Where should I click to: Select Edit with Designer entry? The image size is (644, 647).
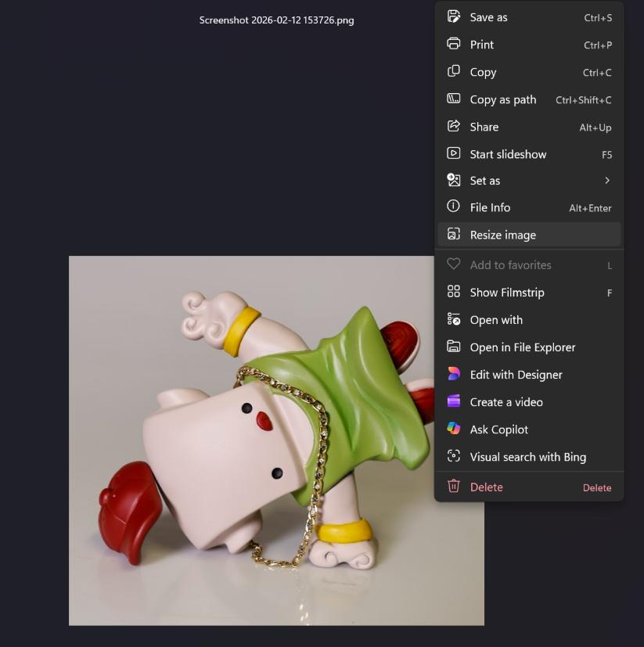pos(529,375)
